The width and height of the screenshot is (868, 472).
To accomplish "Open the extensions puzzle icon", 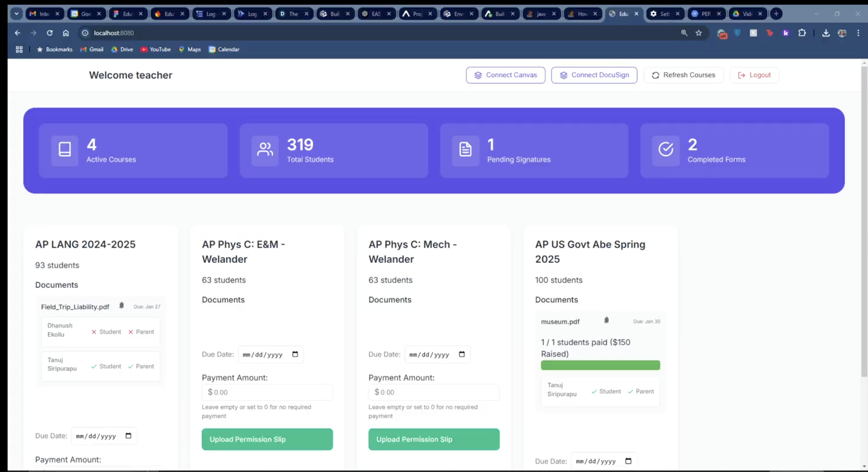I will point(802,33).
